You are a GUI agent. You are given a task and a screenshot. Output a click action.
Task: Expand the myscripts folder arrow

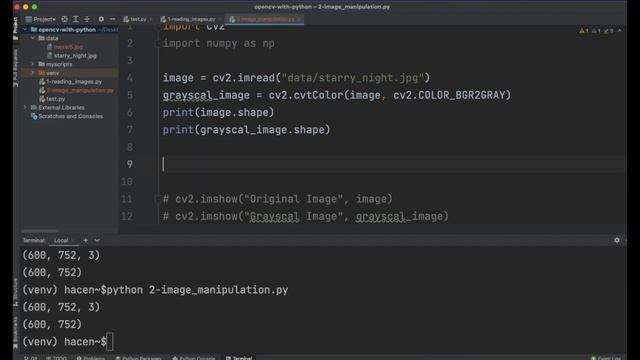tap(33, 64)
